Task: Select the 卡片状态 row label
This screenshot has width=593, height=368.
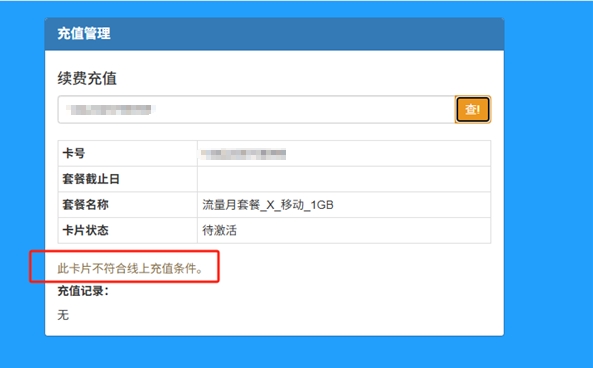Action: (85, 230)
